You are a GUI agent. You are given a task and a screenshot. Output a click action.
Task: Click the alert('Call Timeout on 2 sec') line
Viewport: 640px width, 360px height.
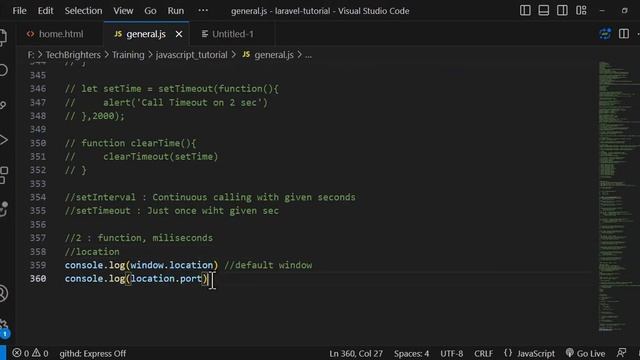tap(166, 102)
